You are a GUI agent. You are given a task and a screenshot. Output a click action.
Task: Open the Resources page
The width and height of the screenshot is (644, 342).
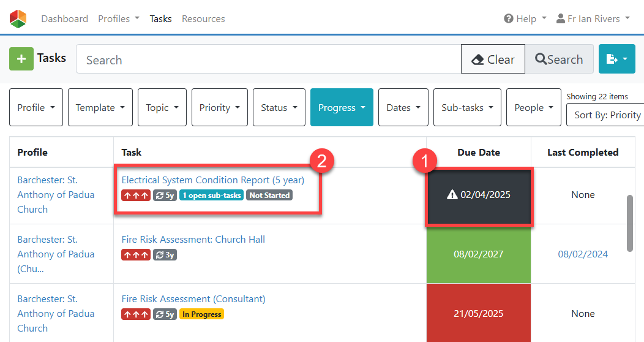point(203,19)
